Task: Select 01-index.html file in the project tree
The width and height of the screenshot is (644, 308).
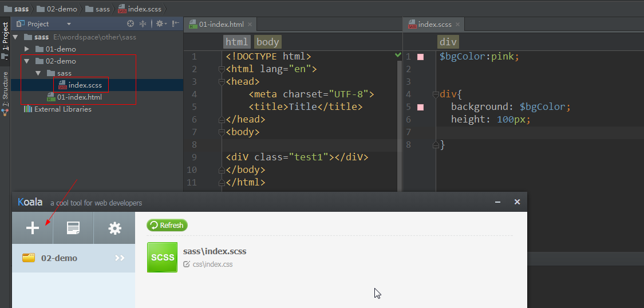Action: pyautogui.click(x=79, y=97)
